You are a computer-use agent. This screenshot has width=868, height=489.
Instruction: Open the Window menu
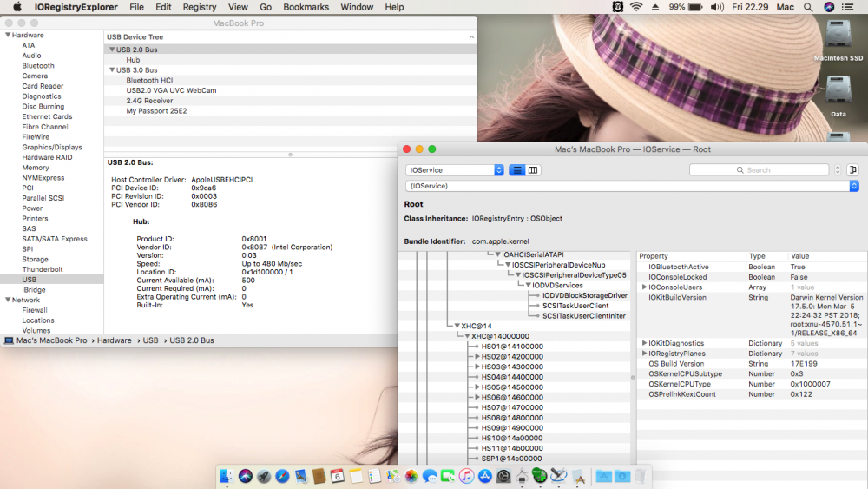pos(357,7)
